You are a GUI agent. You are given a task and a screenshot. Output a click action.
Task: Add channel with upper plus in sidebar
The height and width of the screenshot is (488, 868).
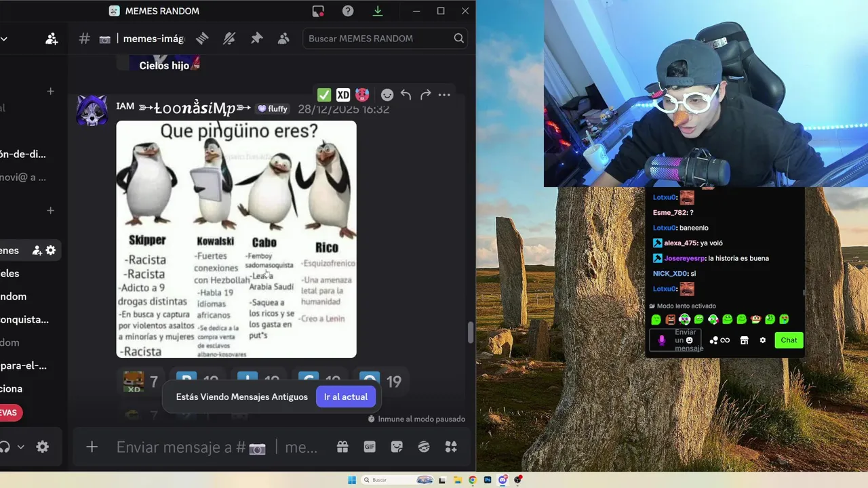[50, 91]
